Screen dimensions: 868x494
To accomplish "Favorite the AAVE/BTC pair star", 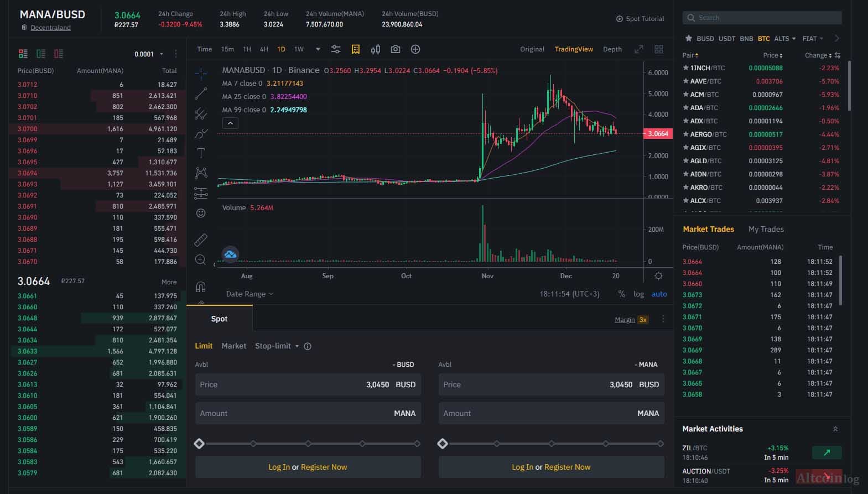I will [x=686, y=81].
